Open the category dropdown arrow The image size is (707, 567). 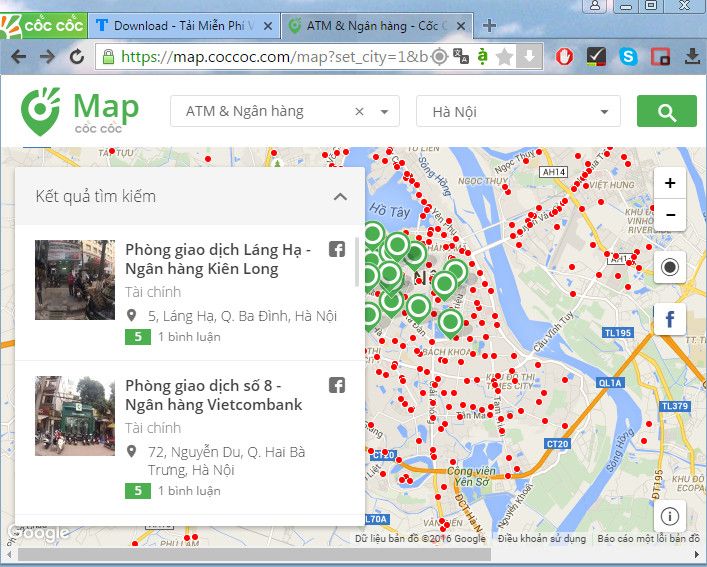pos(385,112)
